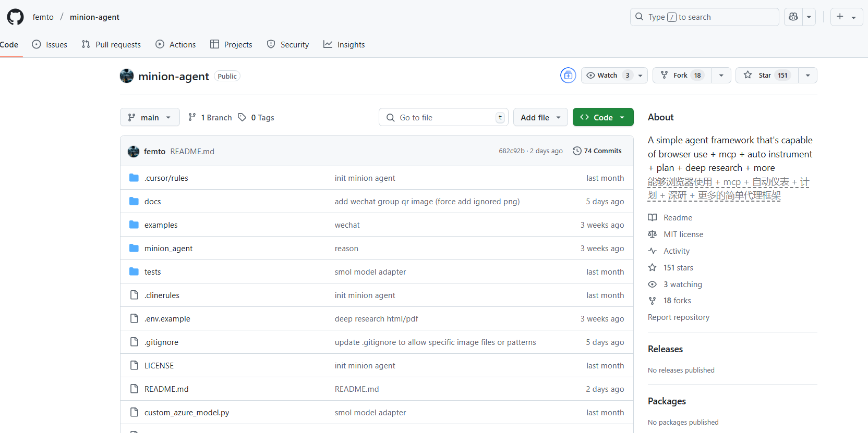
Task: Open custom_azure_model.py file
Action: (x=187, y=412)
